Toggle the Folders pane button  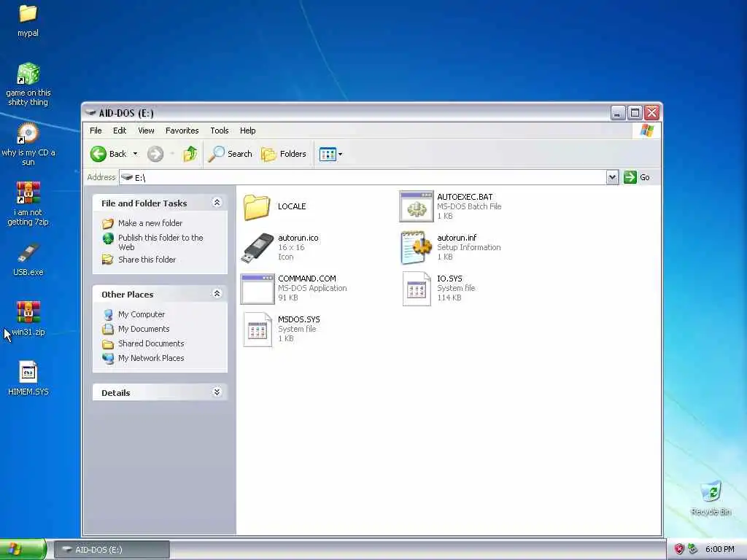[284, 154]
